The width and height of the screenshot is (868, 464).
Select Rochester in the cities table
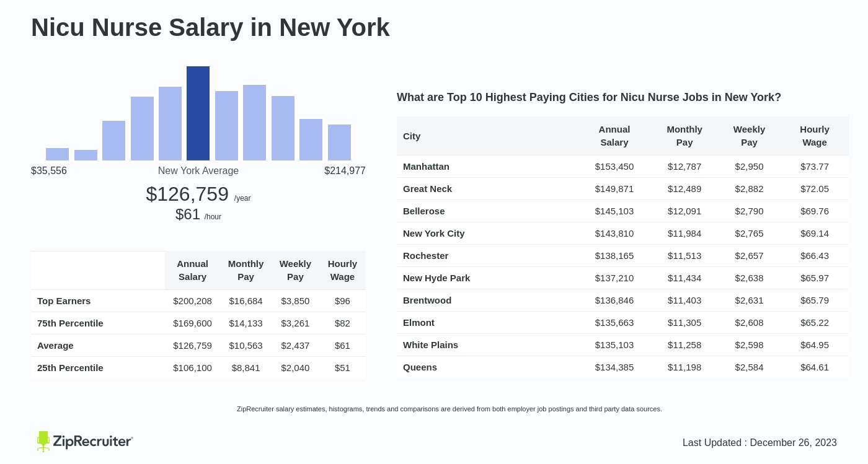[x=425, y=255]
